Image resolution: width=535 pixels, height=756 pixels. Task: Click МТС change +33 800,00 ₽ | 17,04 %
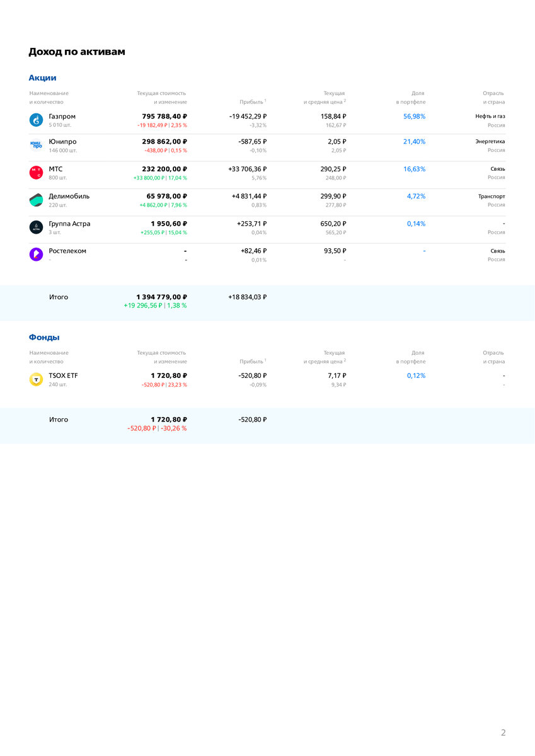160,178
